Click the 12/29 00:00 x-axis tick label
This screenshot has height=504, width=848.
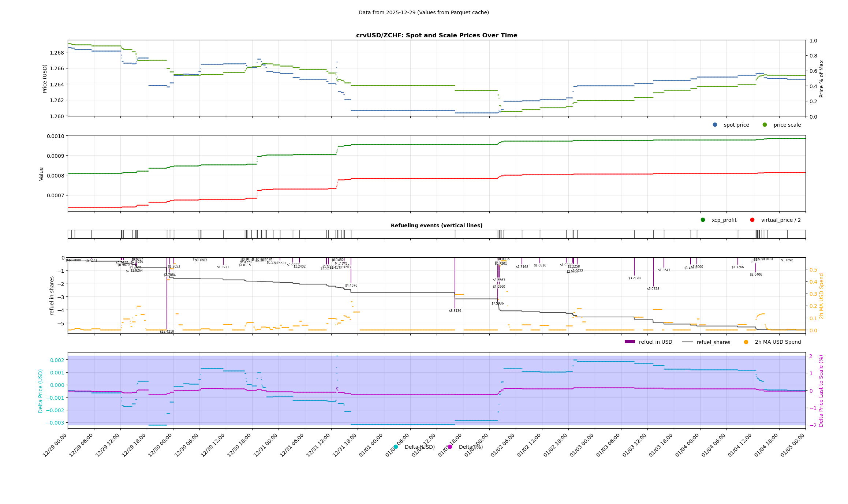point(55,445)
